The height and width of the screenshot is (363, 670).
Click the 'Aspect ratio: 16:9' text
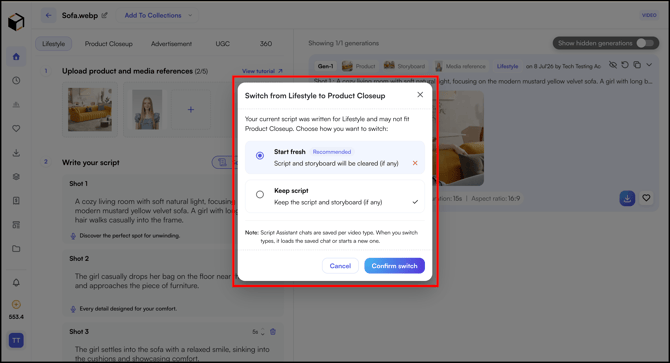[x=496, y=199]
